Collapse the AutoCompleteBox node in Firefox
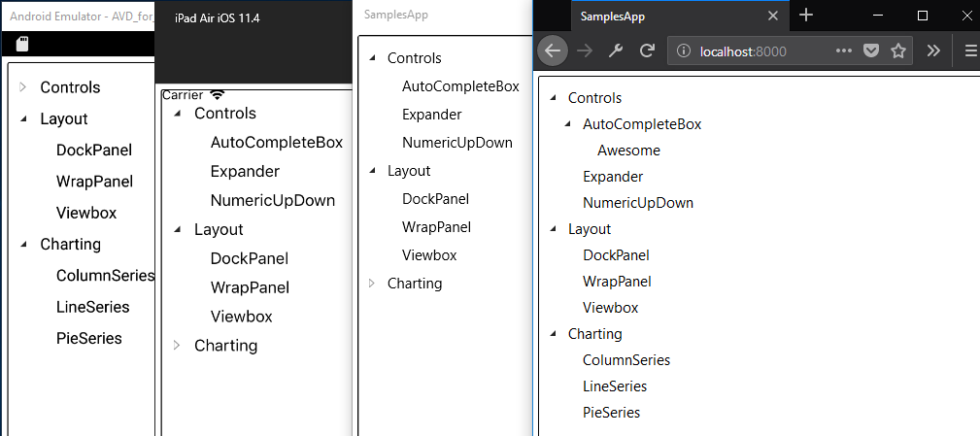The width and height of the screenshot is (980, 436). [567, 124]
